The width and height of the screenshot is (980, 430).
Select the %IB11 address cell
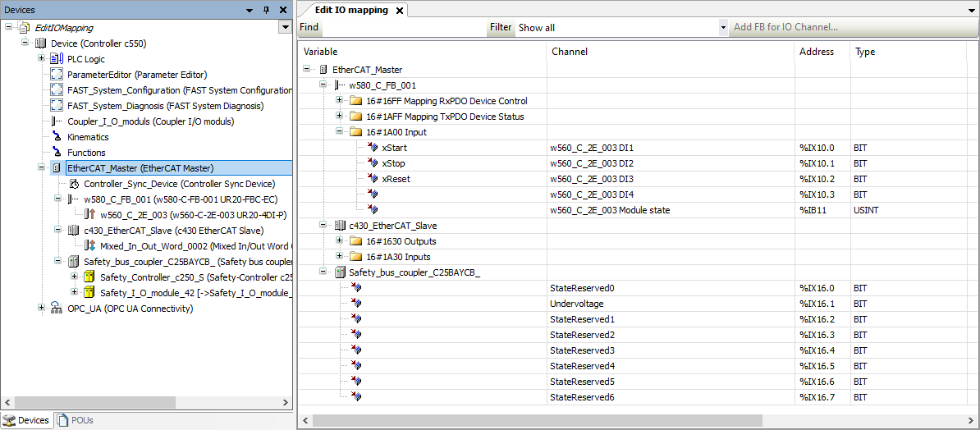point(822,211)
